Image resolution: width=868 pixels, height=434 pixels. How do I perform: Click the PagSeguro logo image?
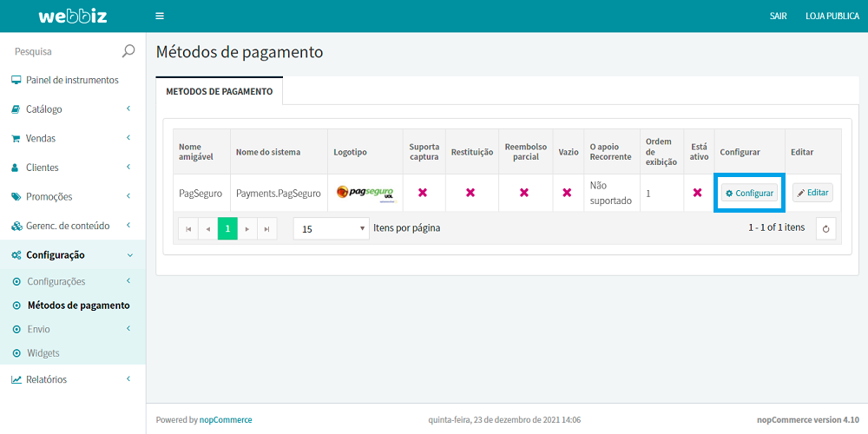coord(365,193)
